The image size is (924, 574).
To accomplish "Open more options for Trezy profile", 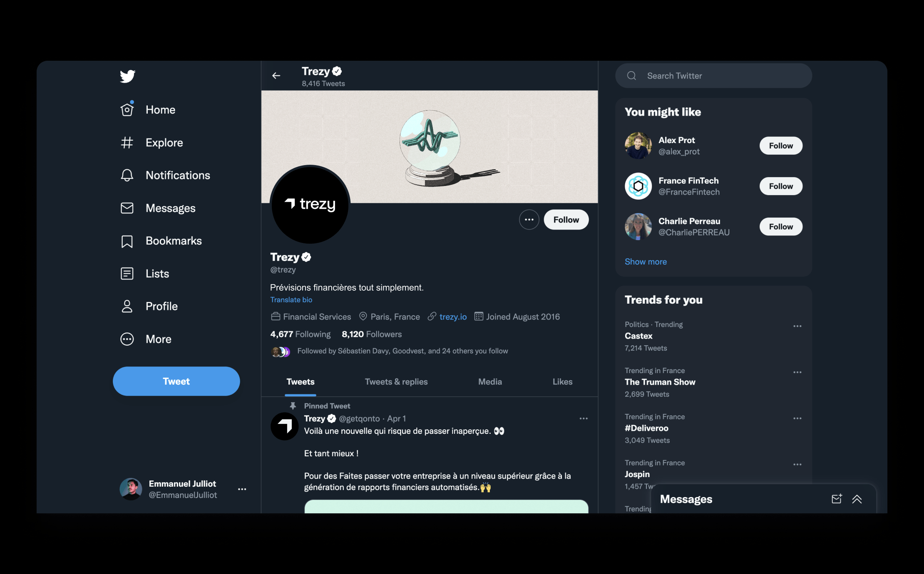I will click(529, 220).
